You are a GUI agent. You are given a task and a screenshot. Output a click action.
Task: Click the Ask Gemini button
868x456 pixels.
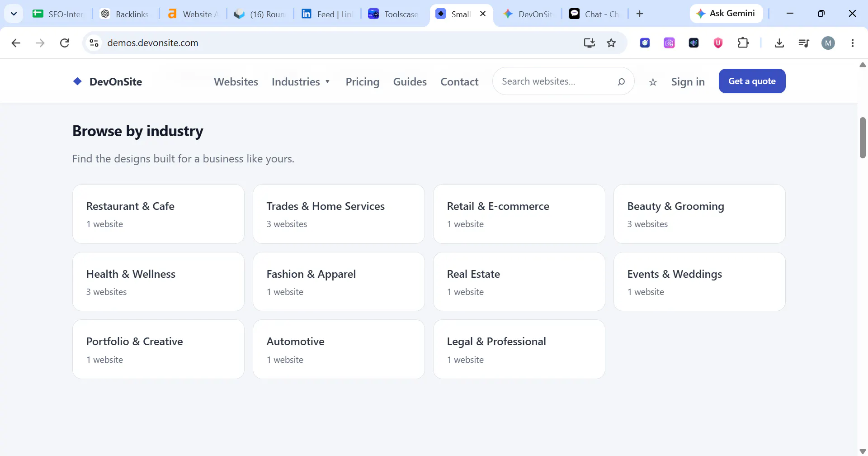(x=726, y=14)
